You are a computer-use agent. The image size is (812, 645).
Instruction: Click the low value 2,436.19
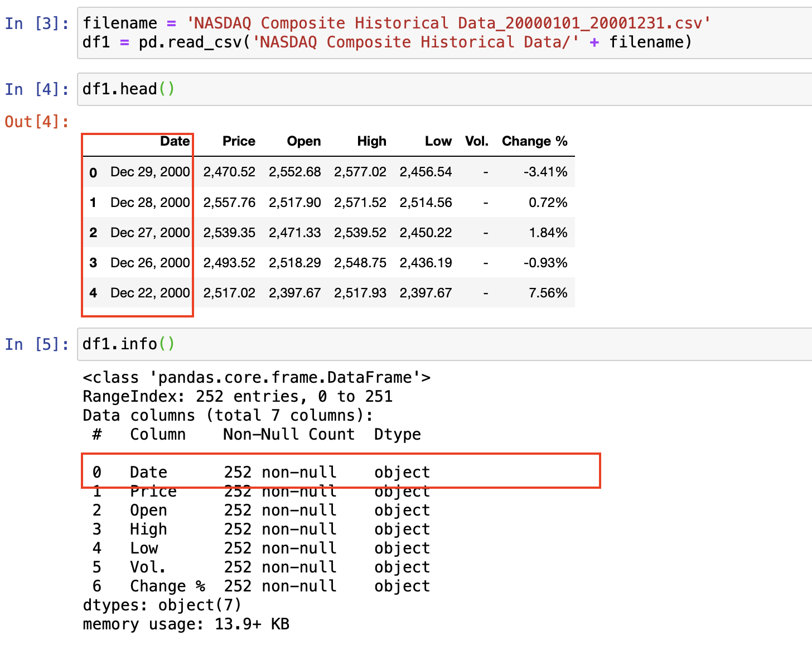[426, 262]
